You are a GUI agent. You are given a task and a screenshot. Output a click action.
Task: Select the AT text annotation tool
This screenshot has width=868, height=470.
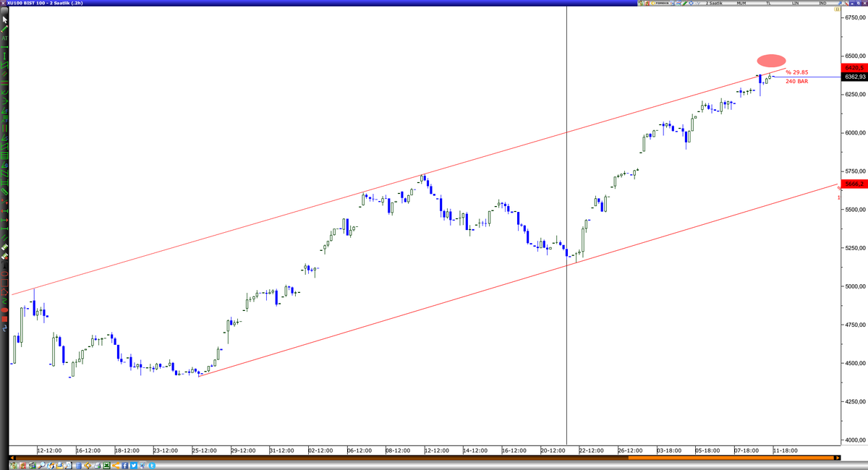point(5,38)
